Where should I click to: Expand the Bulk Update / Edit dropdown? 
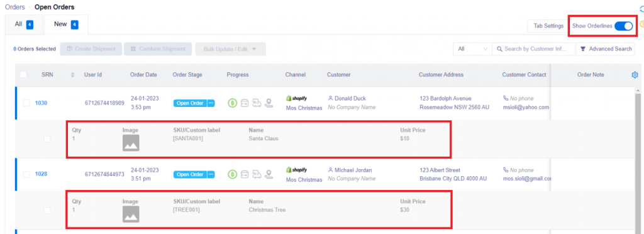click(x=230, y=49)
